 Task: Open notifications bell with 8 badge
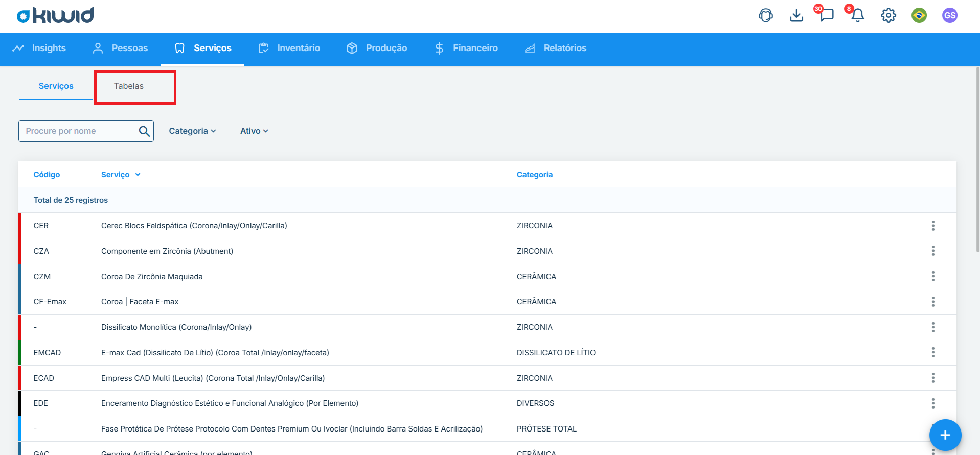pos(857,14)
